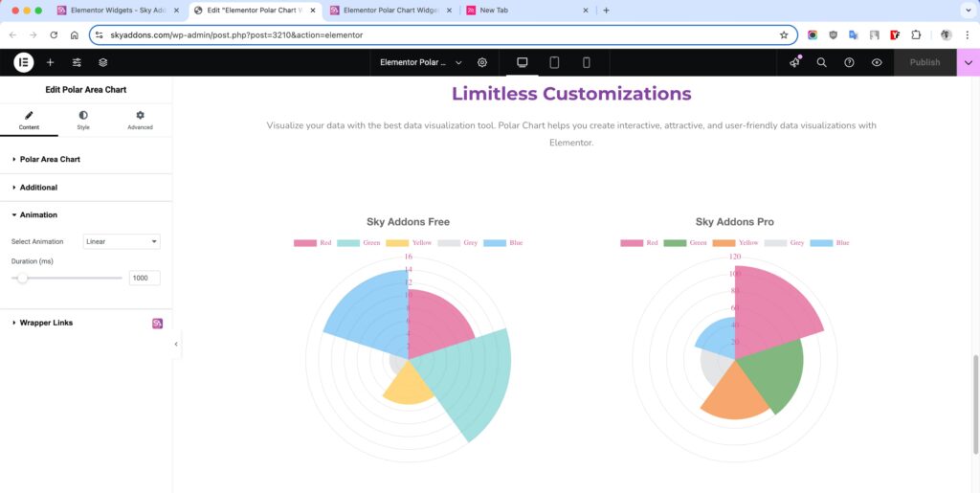Click the Limitless Customizations heading
Image resolution: width=980 pixels, height=493 pixels.
coord(571,94)
